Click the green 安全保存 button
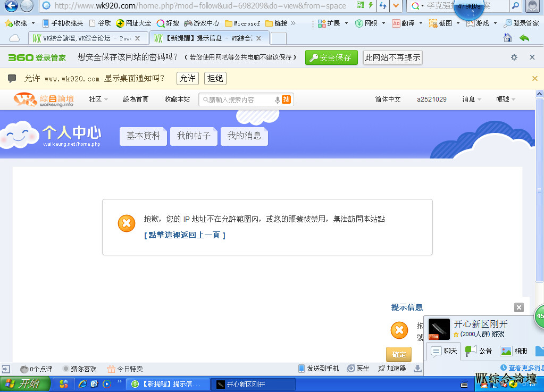The image size is (544, 392). click(x=331, y=57)
